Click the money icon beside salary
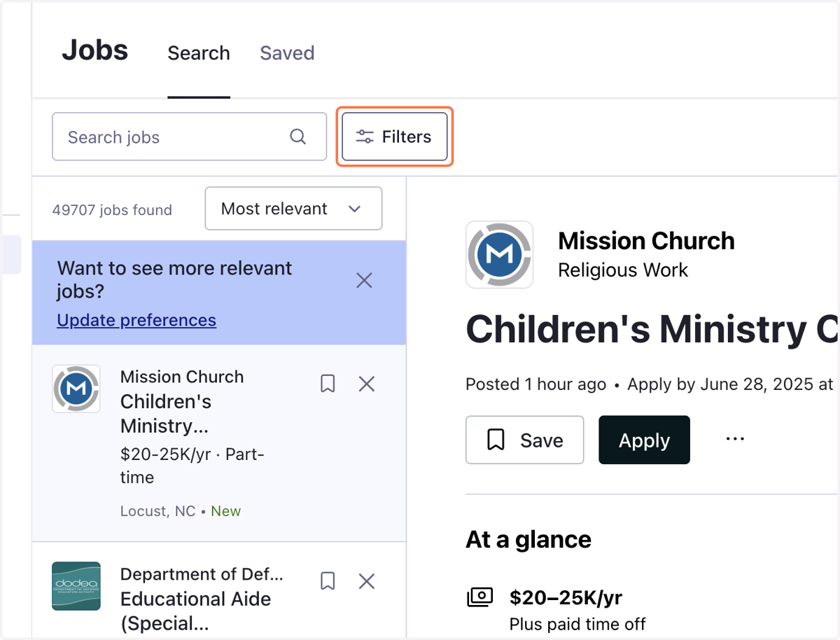The width and height of the screenshot is (840, 640). 480,597
